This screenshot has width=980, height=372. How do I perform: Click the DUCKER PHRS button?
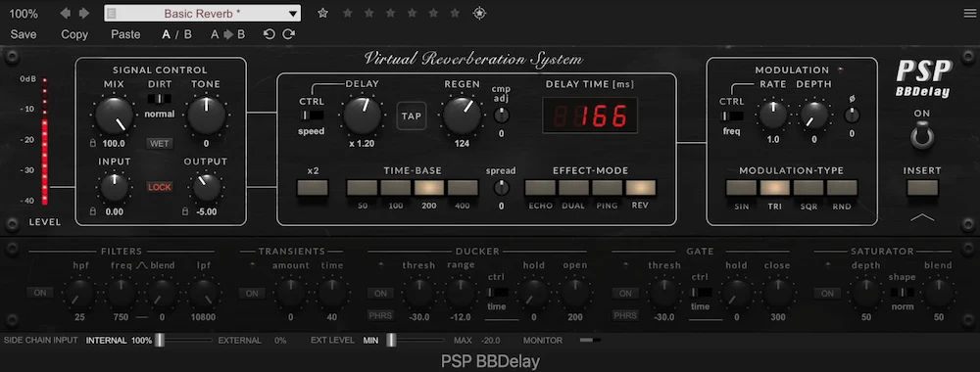380,315
